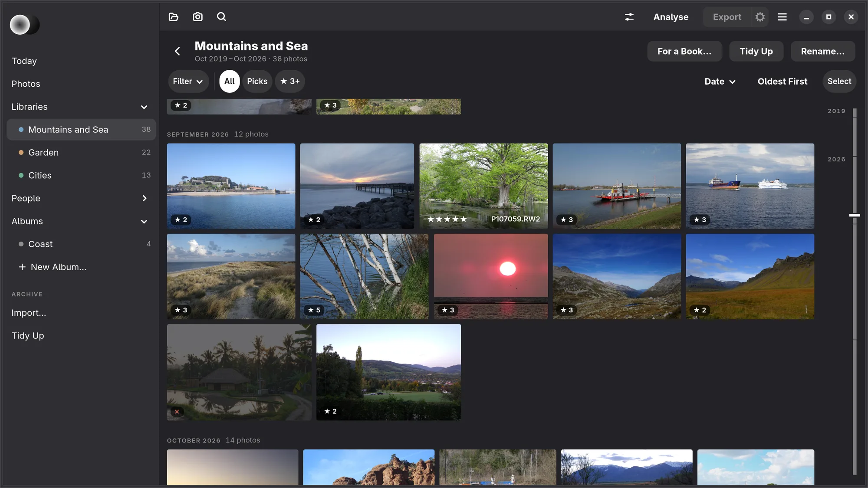Open the hamburger menu icon

[783, 17]
